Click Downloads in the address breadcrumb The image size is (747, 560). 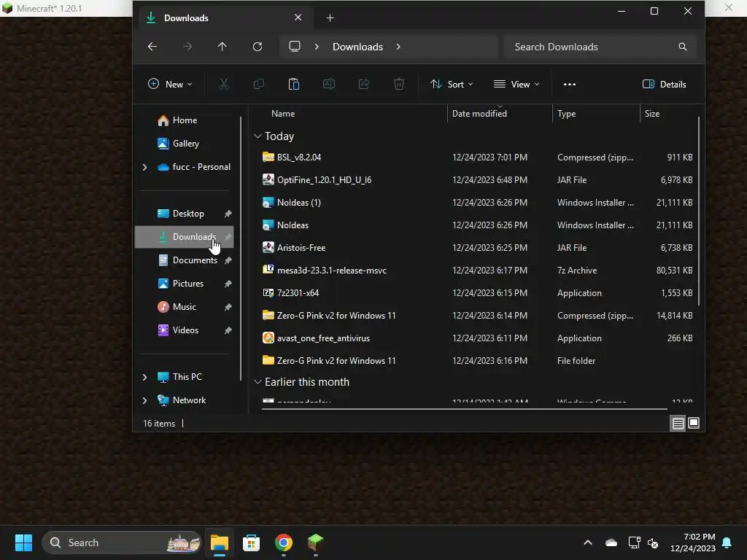[x=357, y=47]
